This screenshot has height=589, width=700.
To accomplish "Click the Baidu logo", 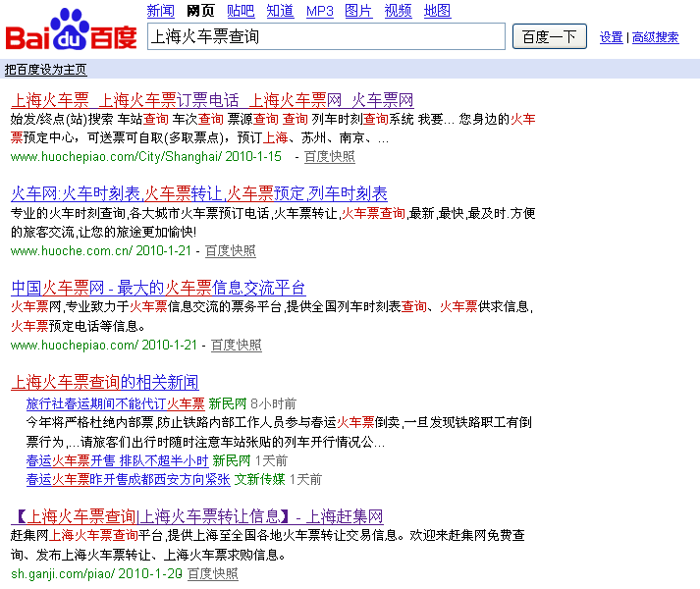I will [71, 29].
